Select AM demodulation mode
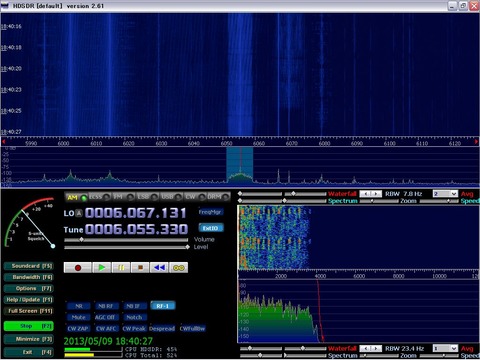The width and height of the screenshot is (480, 360). (76, 197)
